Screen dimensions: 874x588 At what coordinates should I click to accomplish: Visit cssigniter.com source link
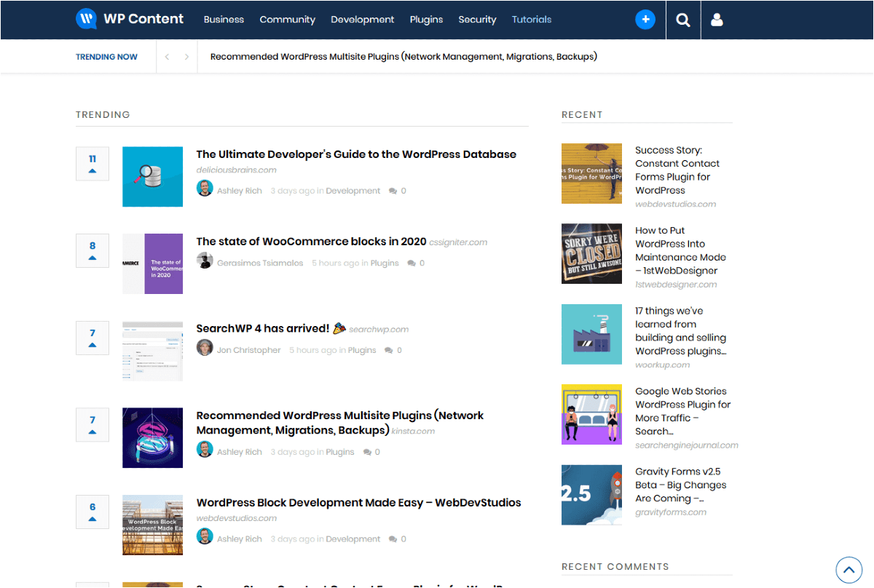click(458, 242)
